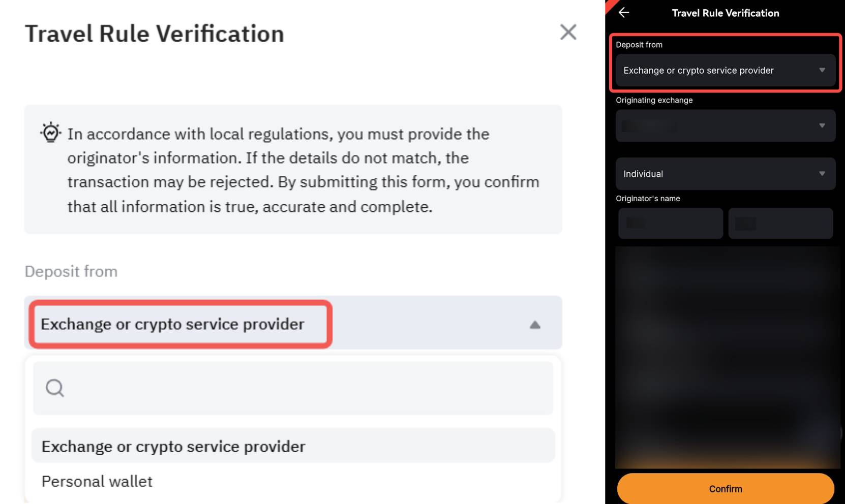Viewport: 845px width, 504px height.
Task: Go back using the mobile arrow icon
Action: (x=624, y=13)
